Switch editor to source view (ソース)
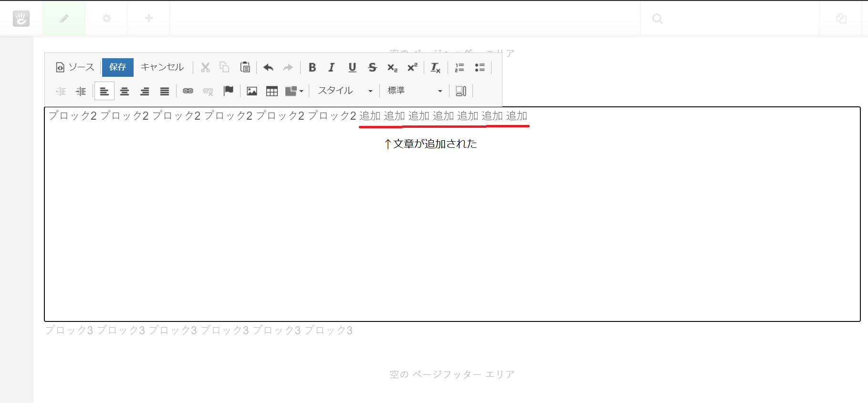868x403 pixels. click(75, 67)
